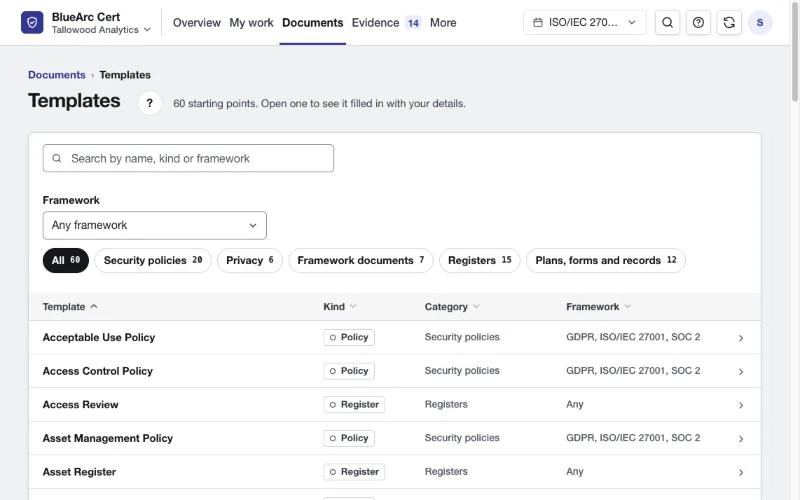
Task: Click Registers category in Access Review row
Action: pos(446,404)
